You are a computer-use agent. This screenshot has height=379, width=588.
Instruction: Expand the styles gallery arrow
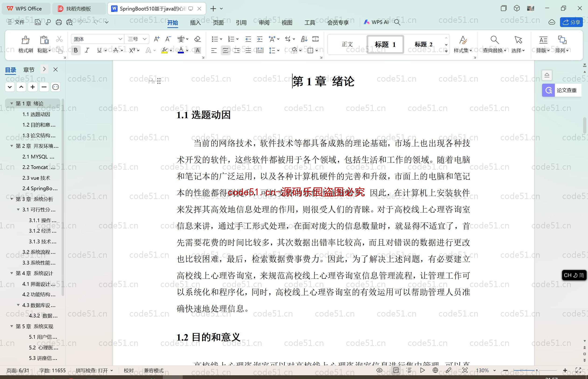click(446, 51)
